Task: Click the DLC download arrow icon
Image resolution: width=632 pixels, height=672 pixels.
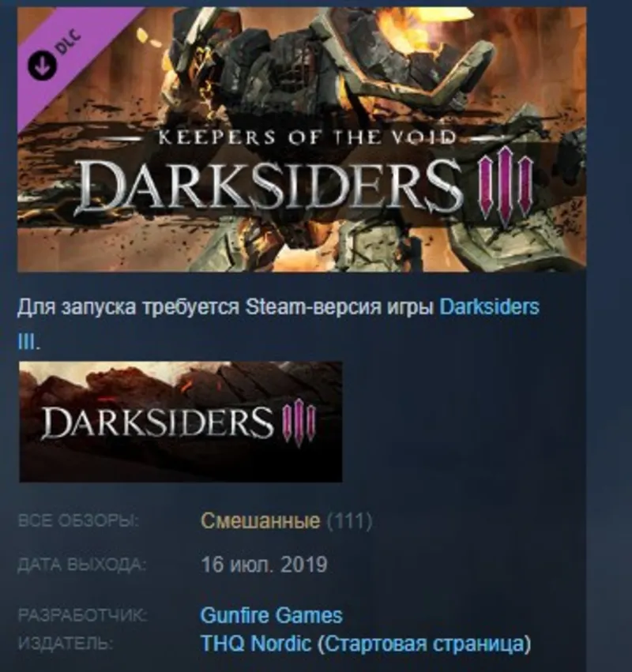Action: (x=42, y=65)
